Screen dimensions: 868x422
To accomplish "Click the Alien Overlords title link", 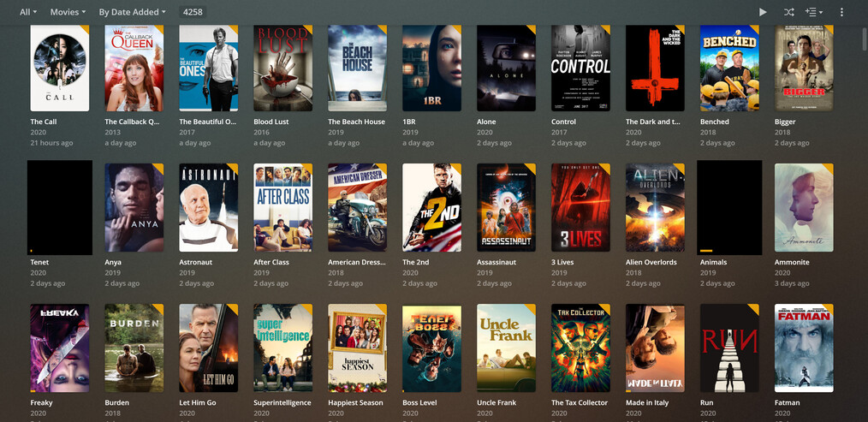I will [x=651, y=262].
